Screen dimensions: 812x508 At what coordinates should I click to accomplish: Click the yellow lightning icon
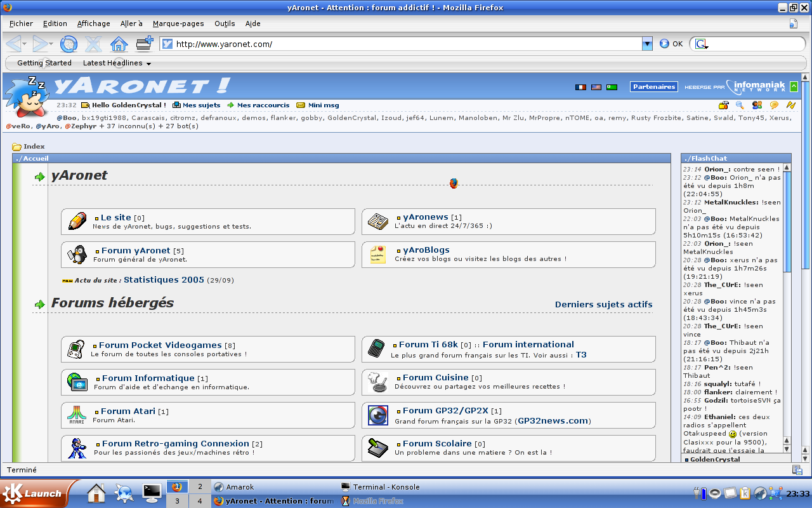790,105
